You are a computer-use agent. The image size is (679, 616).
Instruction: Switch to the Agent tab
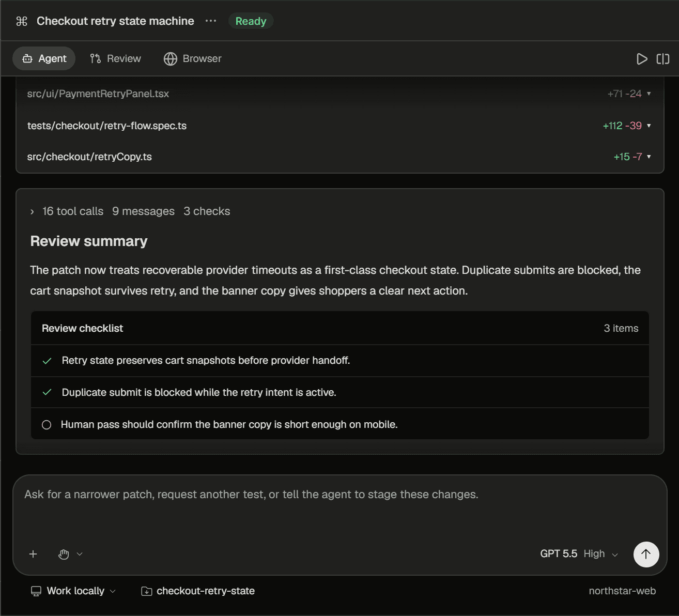[x=44, y=58]
